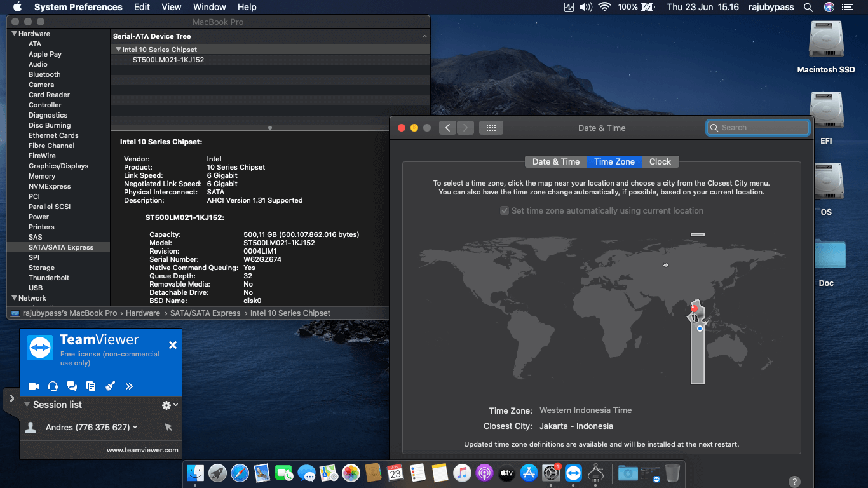
Task: Click the back navigation arrow button
Action: pyautogui.click(x=447, y=128)
